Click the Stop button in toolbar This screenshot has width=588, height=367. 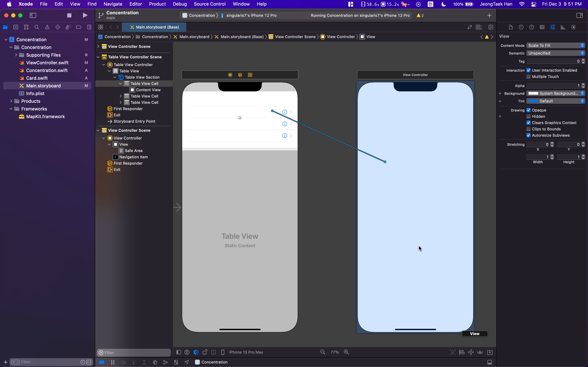pyautogui.click(x=69, y=15)
